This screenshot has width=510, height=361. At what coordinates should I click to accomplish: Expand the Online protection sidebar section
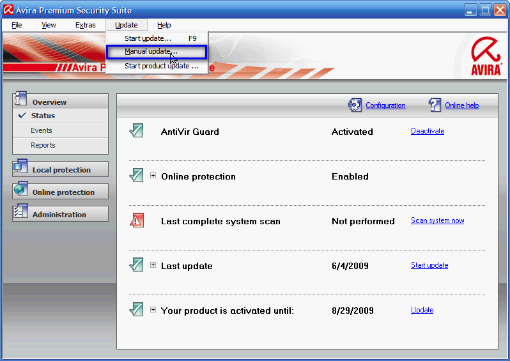point(60,192)
